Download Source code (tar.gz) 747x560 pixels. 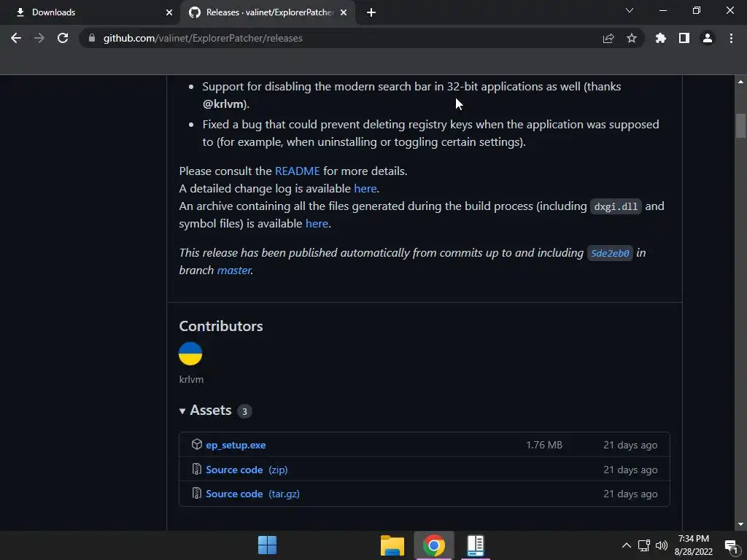(x=252, y=494)
